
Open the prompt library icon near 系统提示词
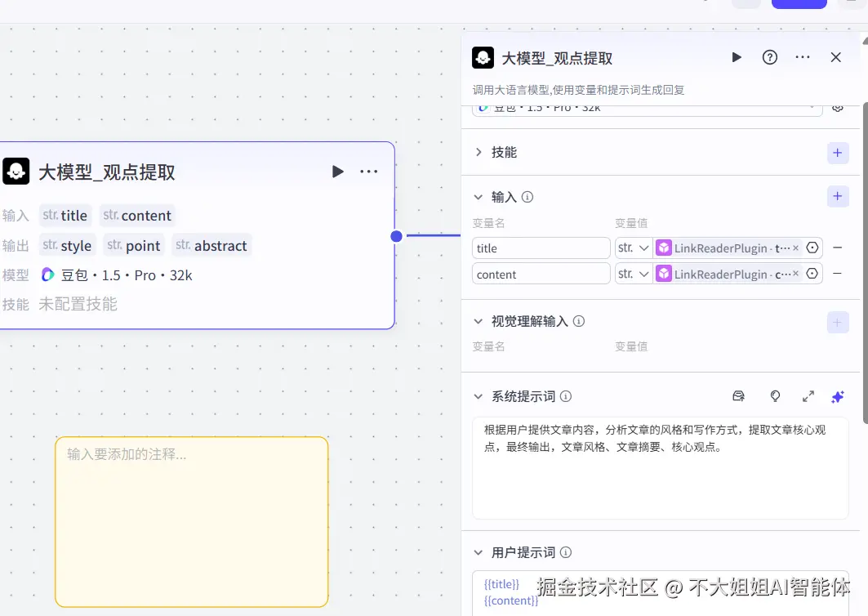[738, 396]
